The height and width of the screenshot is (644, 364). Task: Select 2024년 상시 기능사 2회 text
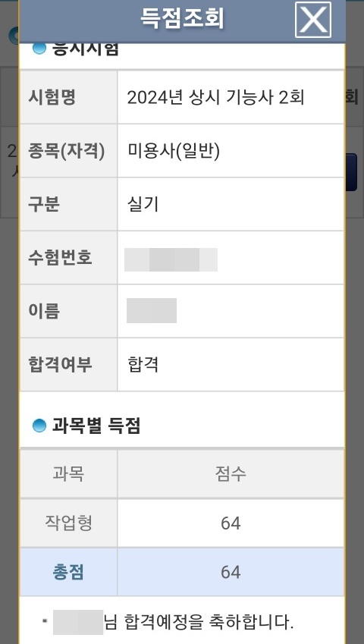coord(215,98)
